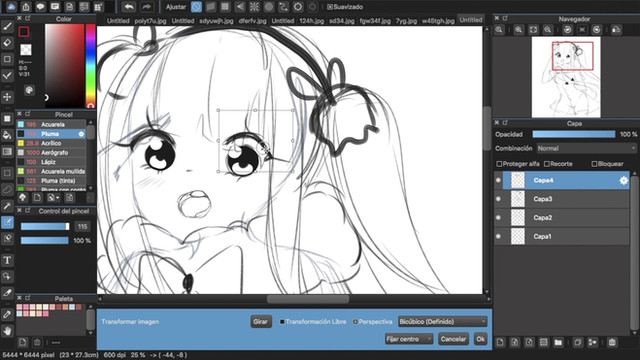640x360 pixels.
Task: Open Capa4 layer settings gear
Action: click(x=623, y=180)
